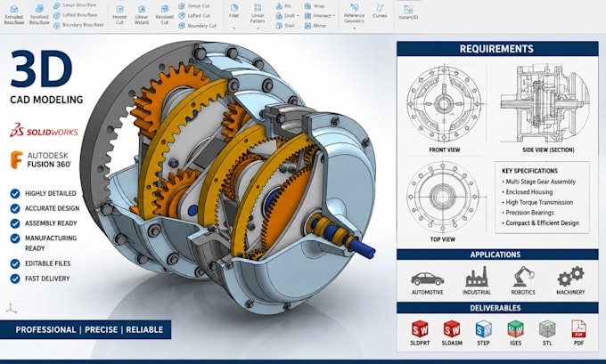This screenshot has width=606, height=364.
Task: Click the Automotive car icon
Action: 427,279
